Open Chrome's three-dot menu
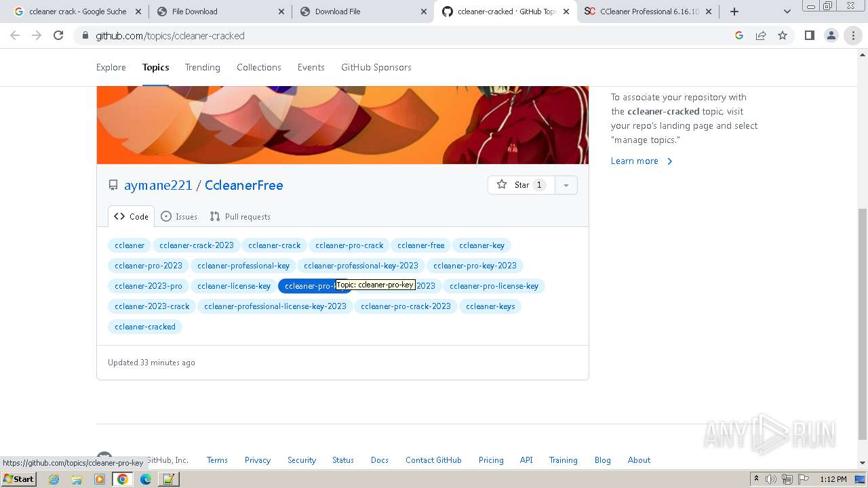 click(853, 35)
